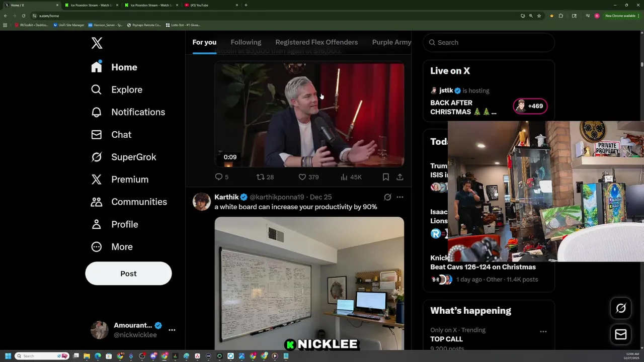Open Lotto Bot bookmark
Viewport: 644px width, 362px height.
pyautogui.click(x=183, y=25)
